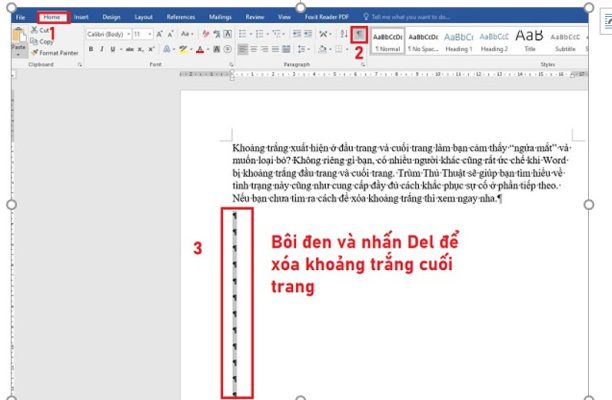Screen dimensions: 612x400
Task: Apply paragraph shading fill color
Action: 322,49
